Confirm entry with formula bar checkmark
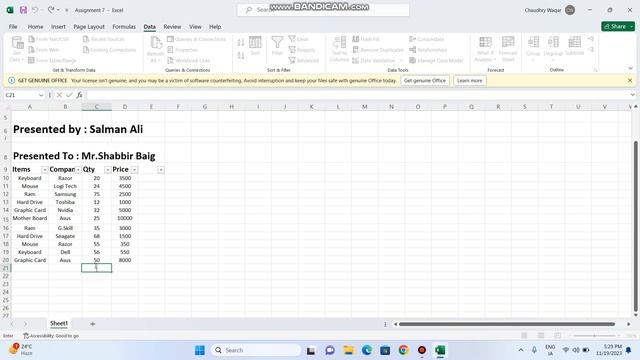 pyautogui.click(x=69, y=95)
